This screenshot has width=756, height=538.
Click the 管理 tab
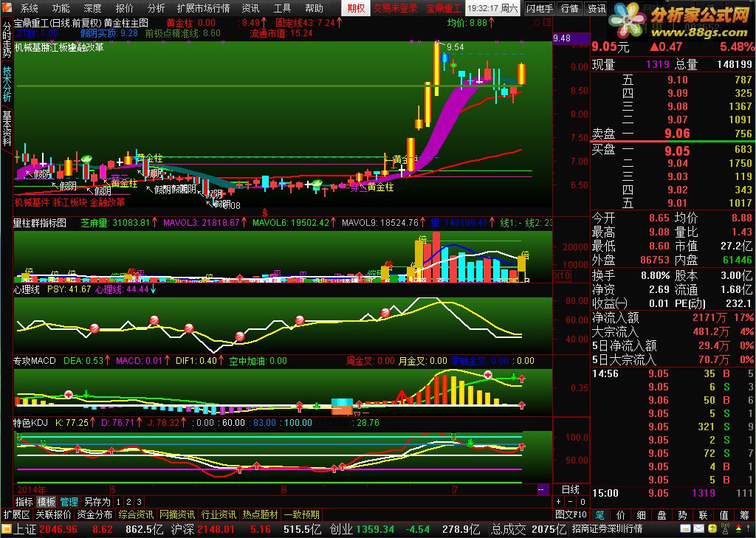(69, 502)
